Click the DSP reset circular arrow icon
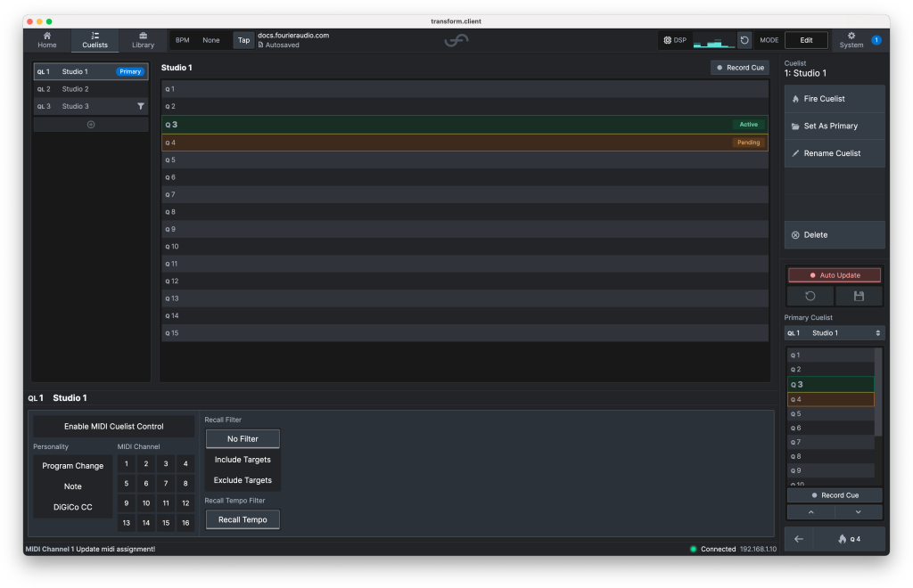The height and width of the screenshot is (588, 913). pos(744,40)
